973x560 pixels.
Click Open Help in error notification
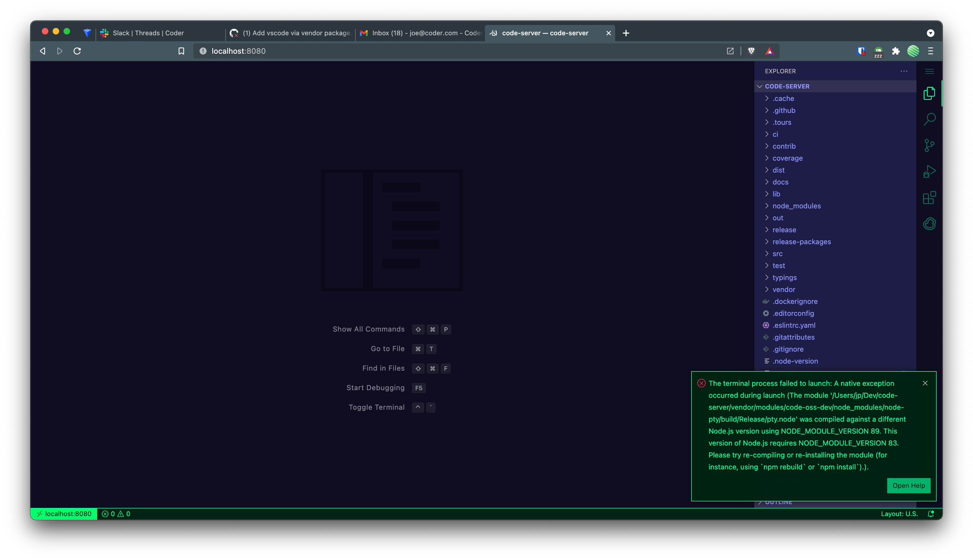click(908, 485)
